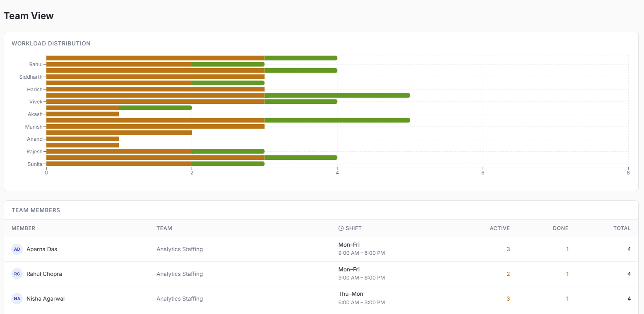
Task: Select the Nisha Agarwal member name
Action: (x=45, y=299)
